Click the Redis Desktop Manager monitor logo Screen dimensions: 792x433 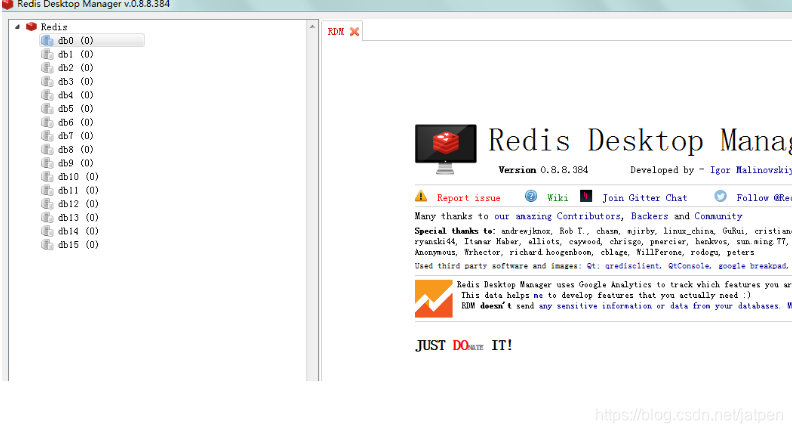446,149
